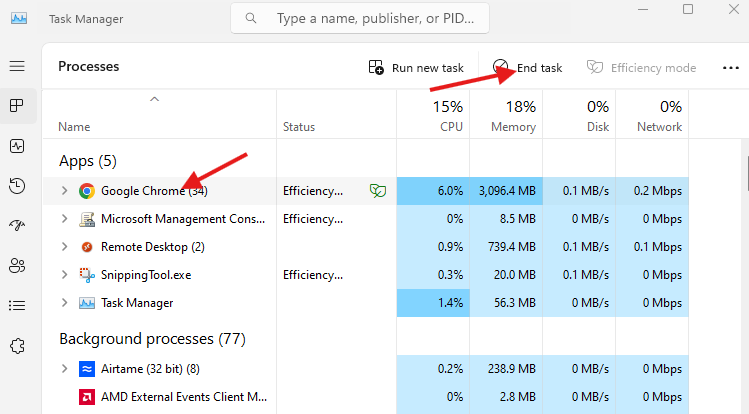Screen dimensions: 749x414
Task: Open the hamburger navigation menu
Action: click(17, 66)
